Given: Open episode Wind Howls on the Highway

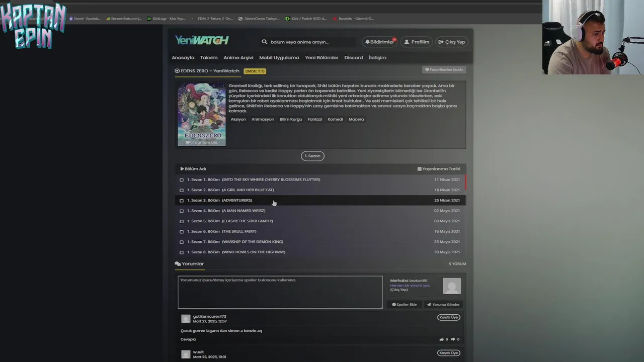Looking at the screenshot, I should [236, 252].
